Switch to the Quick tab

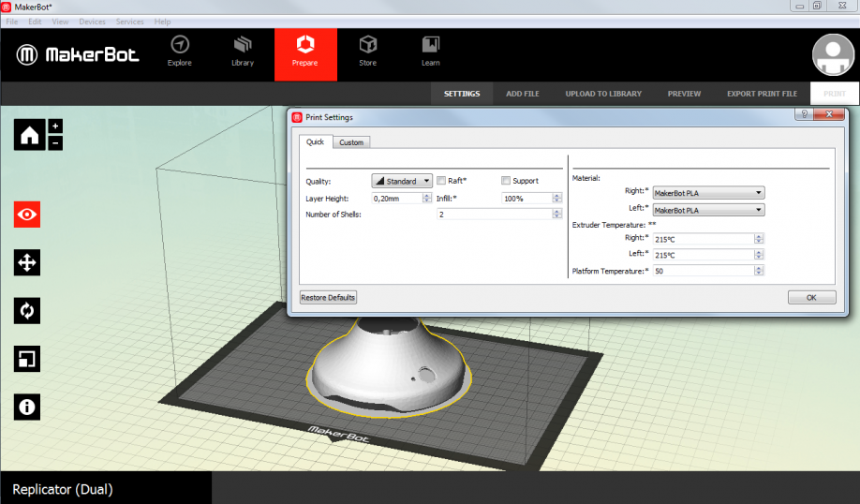coord(316,141)
